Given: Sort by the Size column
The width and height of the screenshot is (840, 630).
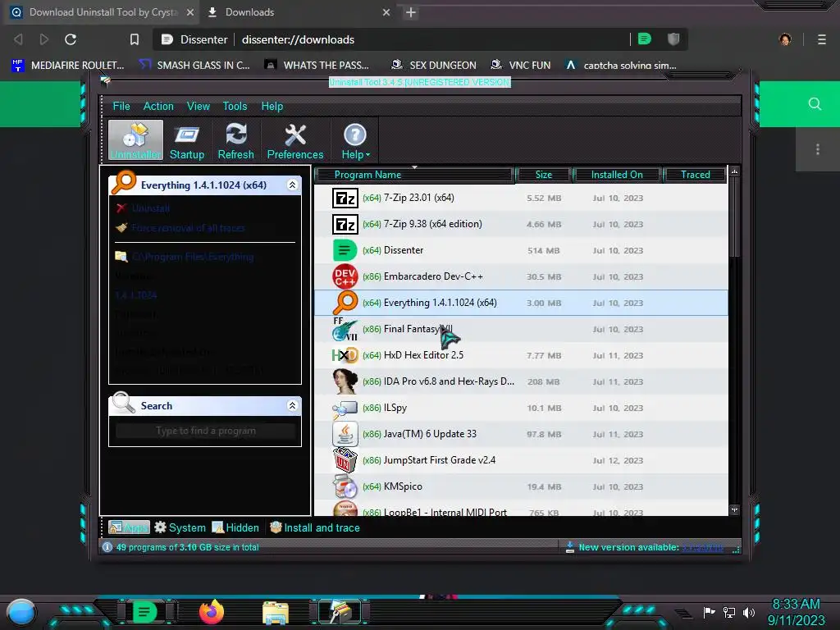Looking at the screenshot, I should (543, 175).
